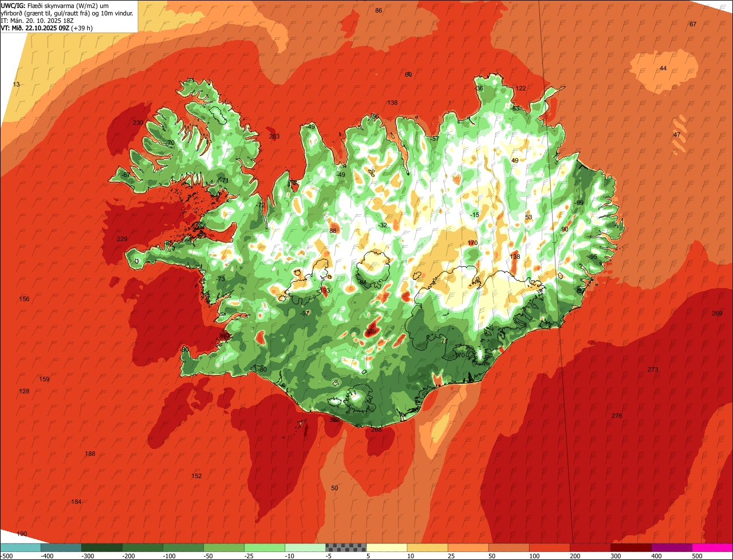
Task: Click the dark red swatch between 300 and 400
Action: pos(630,547)
